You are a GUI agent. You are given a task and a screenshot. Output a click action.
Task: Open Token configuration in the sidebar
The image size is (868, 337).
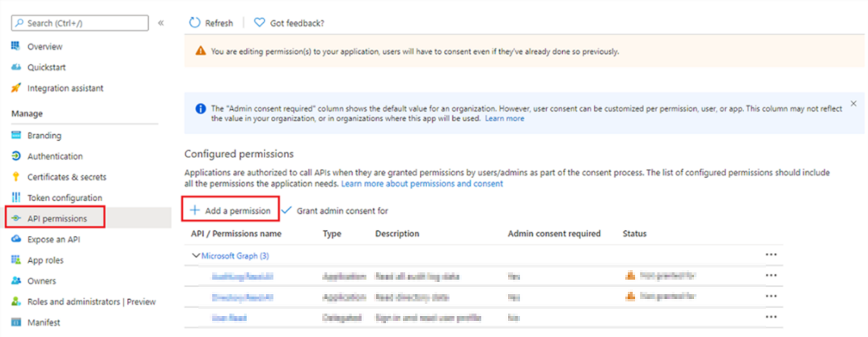click(x=65, y=197)
